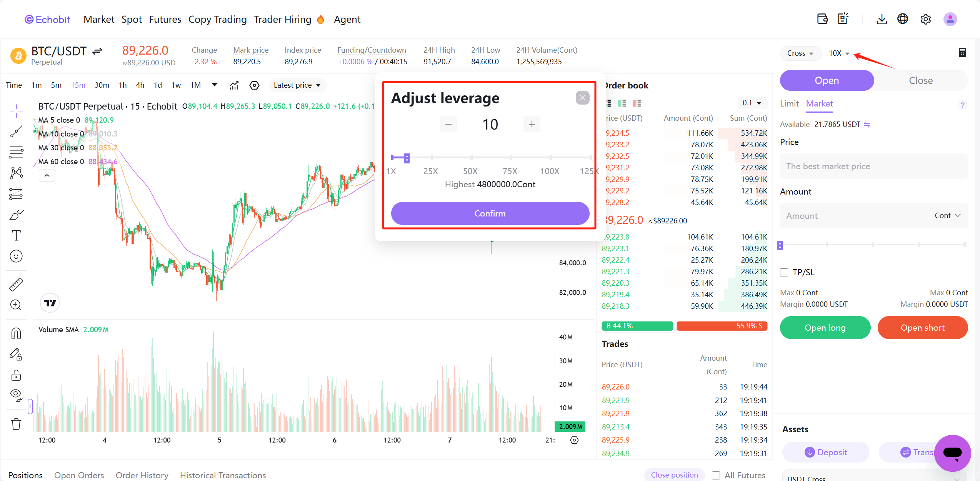This screenshot has height=481, width=980.
Task: Open the Cross margin mode dropdown
Action: [800, 53]
